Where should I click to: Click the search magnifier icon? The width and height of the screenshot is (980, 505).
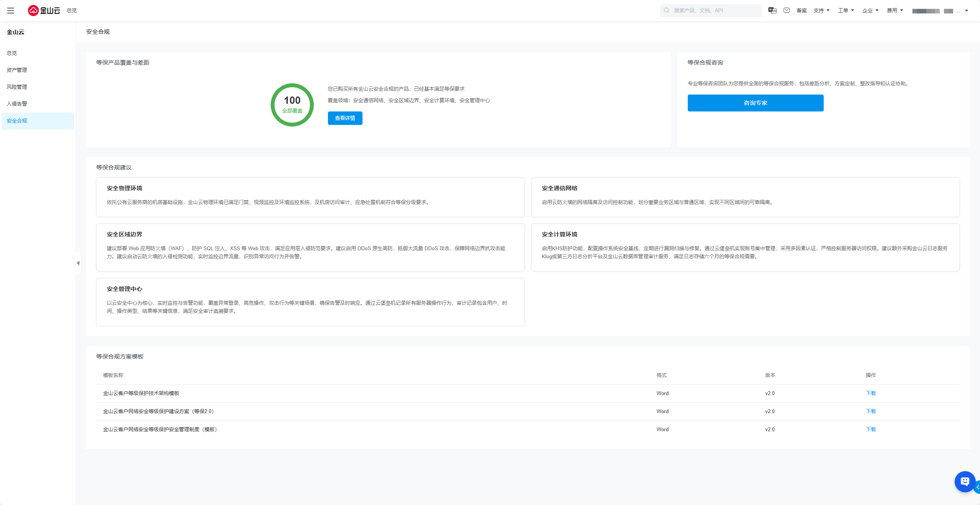pos(667,10)
